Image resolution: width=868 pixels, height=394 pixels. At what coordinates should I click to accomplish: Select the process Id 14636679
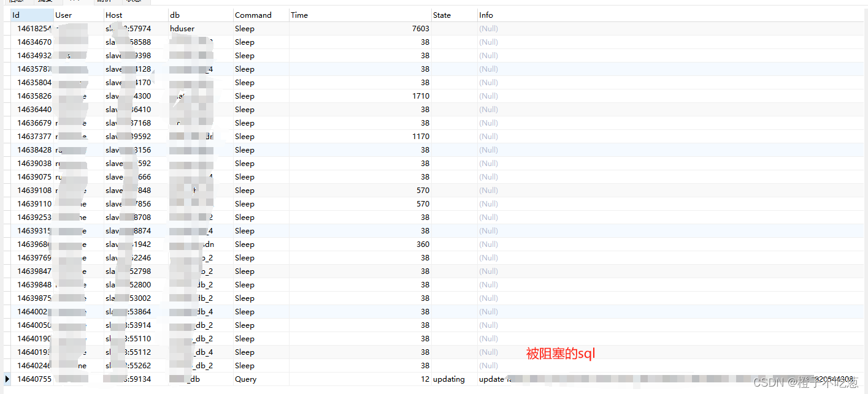pos(34,123)
